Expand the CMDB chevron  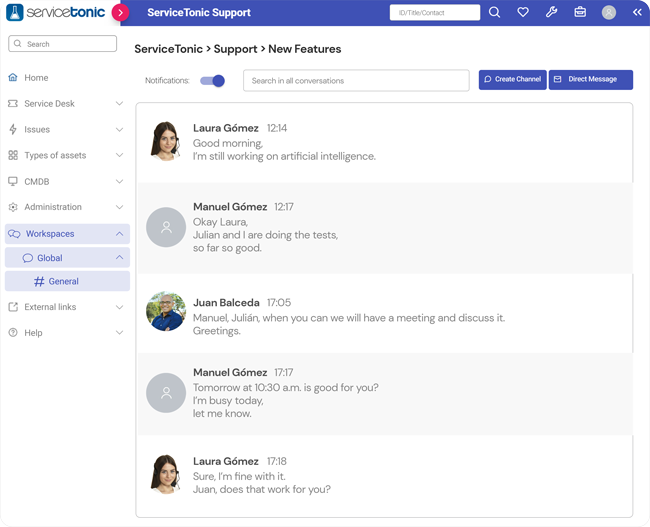pos(119,181)
